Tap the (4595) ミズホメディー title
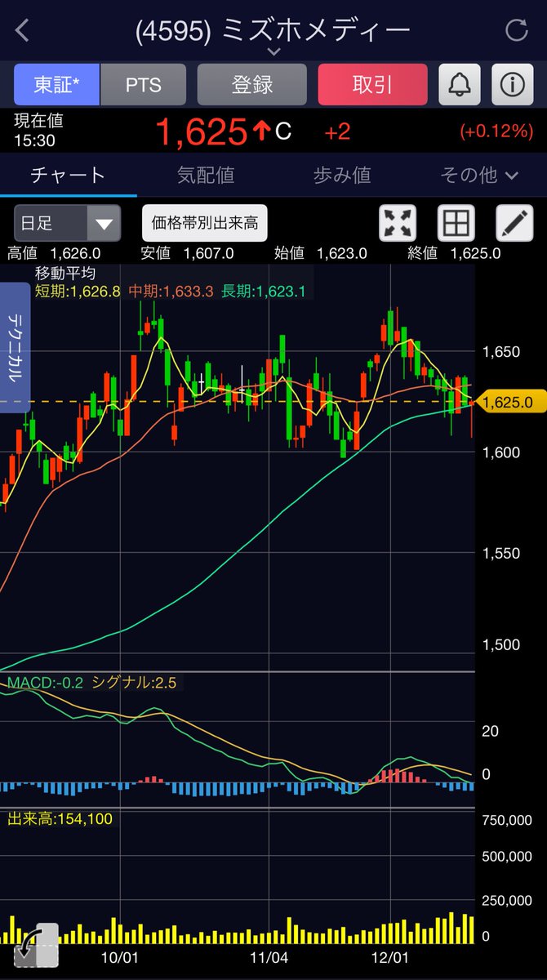This screenshot has width=547, height=980. click(x=273, y=30)
